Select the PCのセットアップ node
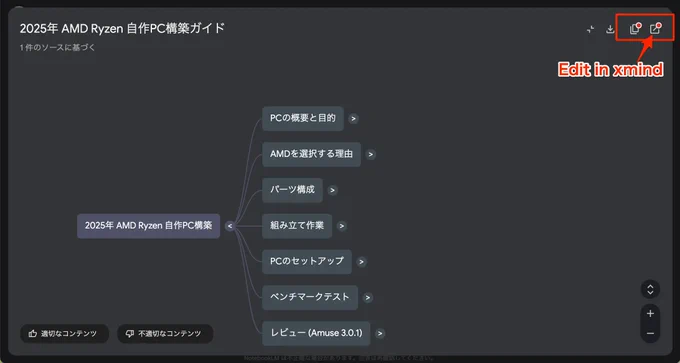 point(307,262)
